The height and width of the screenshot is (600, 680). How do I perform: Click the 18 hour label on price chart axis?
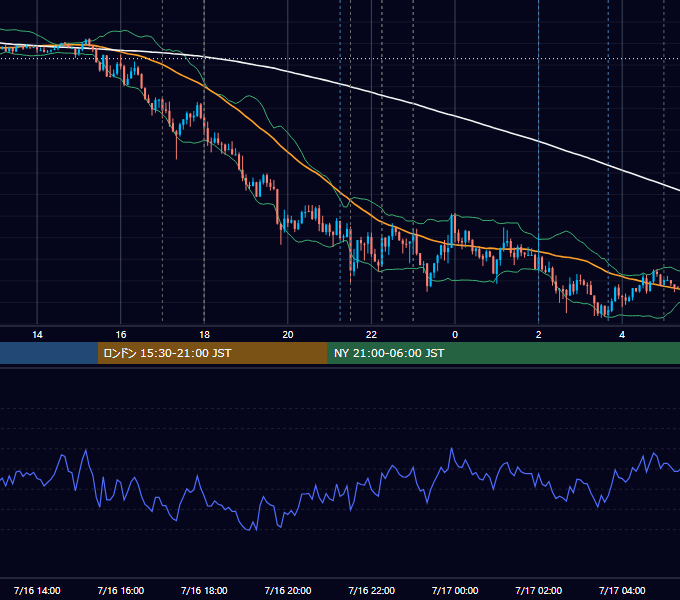click(x=204, y=335)
